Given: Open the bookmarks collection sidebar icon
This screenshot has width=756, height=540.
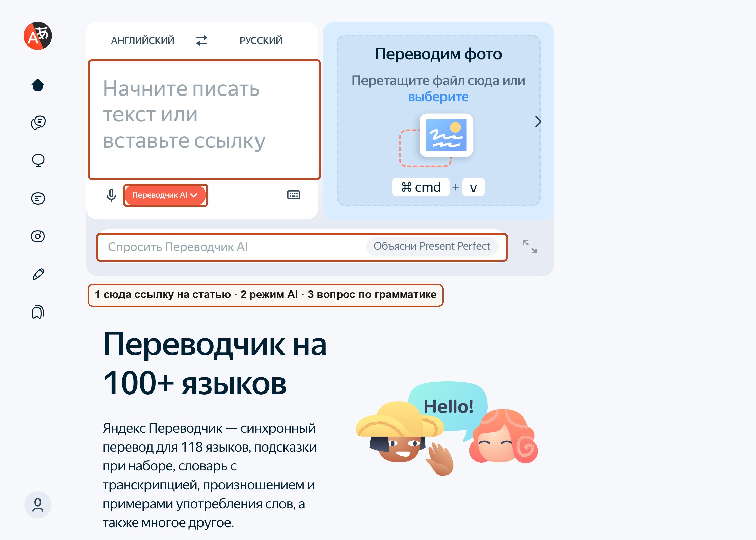Looking at the screenshot, I should (x=38, y=312).
